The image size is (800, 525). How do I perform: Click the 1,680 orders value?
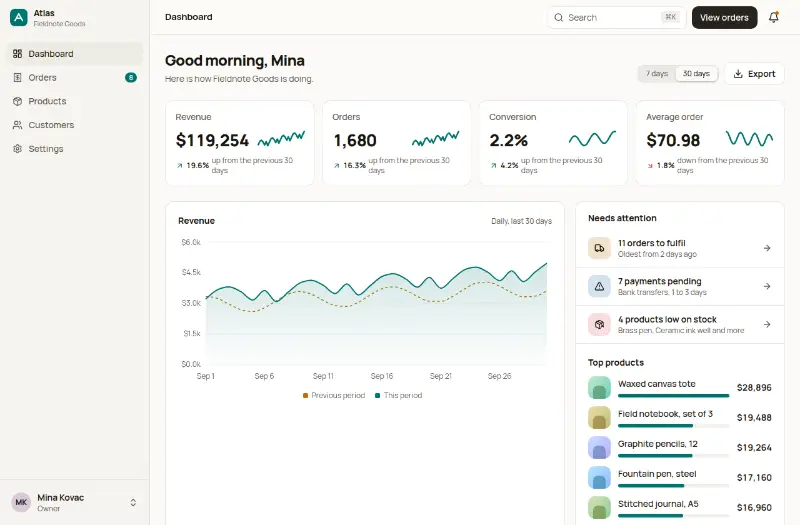point(355,140)
